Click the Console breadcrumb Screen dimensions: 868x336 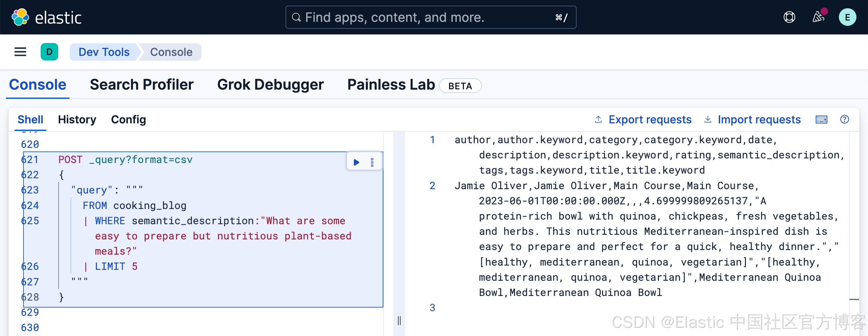tap(171, 52)
